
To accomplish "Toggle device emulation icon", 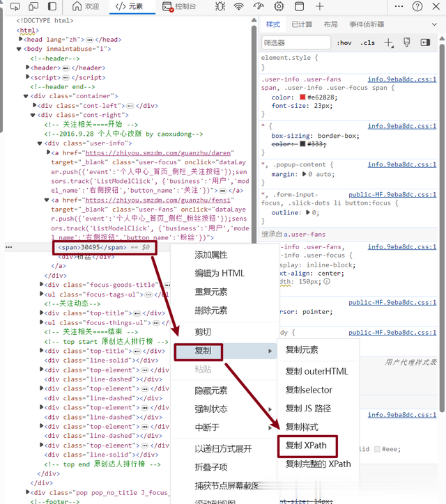I will pos(33,6).
